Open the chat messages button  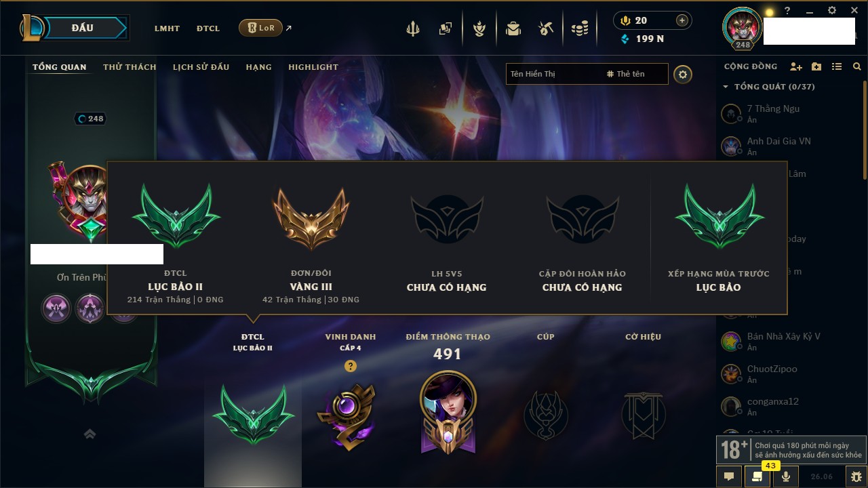coord(729,476)
